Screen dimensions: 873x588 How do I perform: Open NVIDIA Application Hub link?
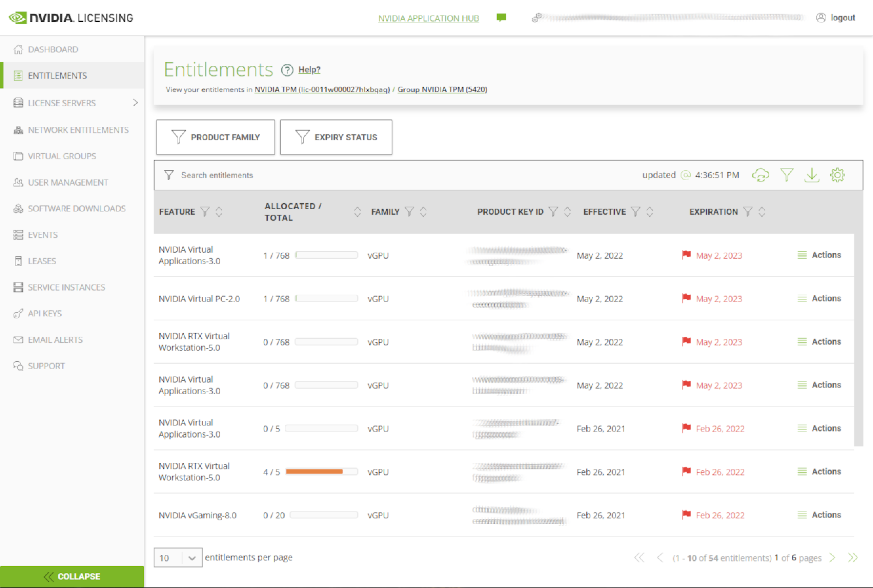click(428, 18)
